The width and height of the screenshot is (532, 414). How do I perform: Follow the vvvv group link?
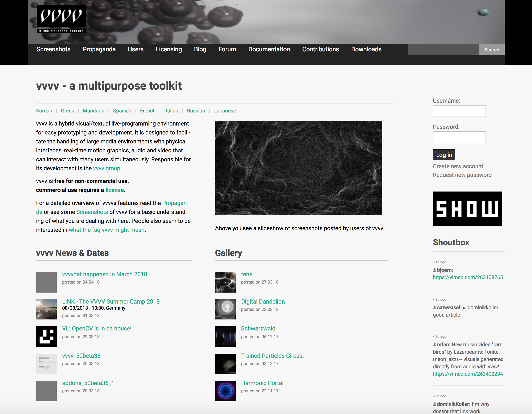point(107,168)
